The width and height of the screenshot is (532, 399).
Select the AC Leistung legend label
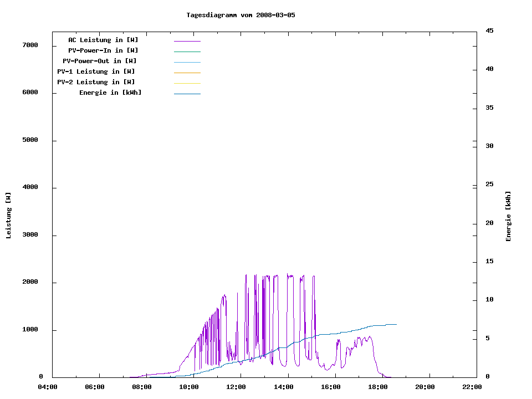(x=103, y=40)
